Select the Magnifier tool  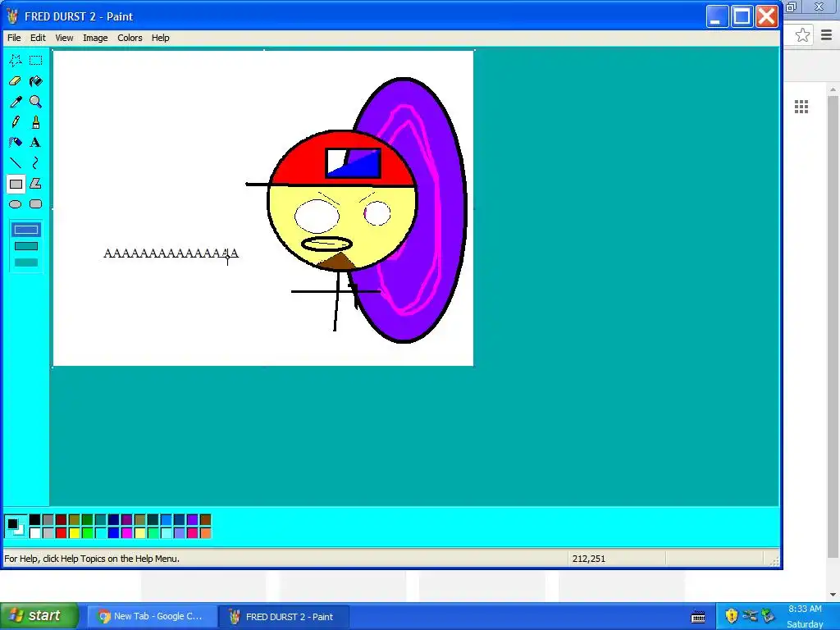(x=36, y=101)
